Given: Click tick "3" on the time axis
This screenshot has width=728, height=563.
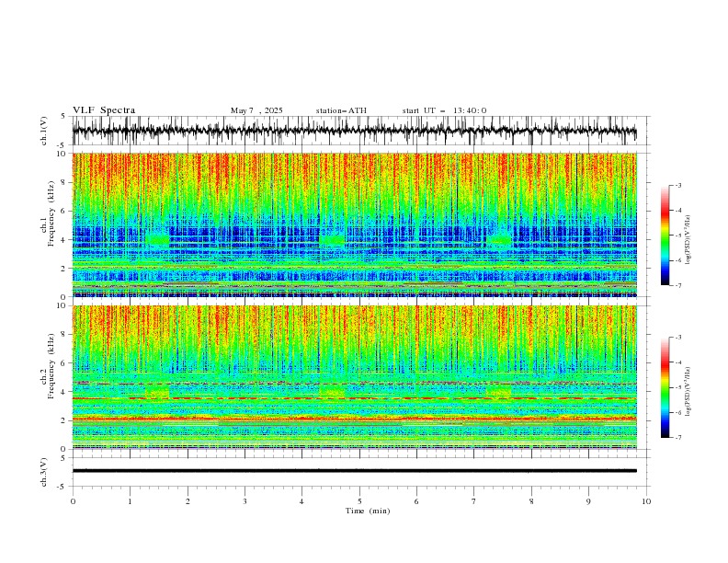Looking at the screenshot, I should [245, 501].
